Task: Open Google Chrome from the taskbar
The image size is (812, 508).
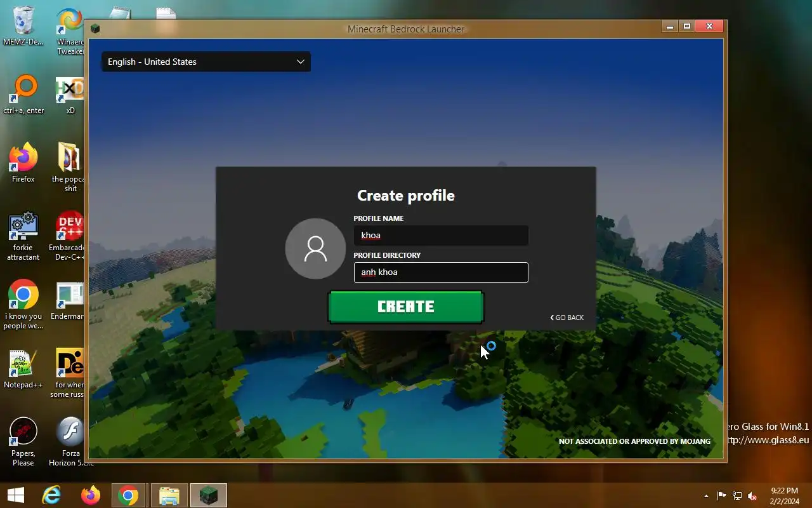Action: [129, 495]
